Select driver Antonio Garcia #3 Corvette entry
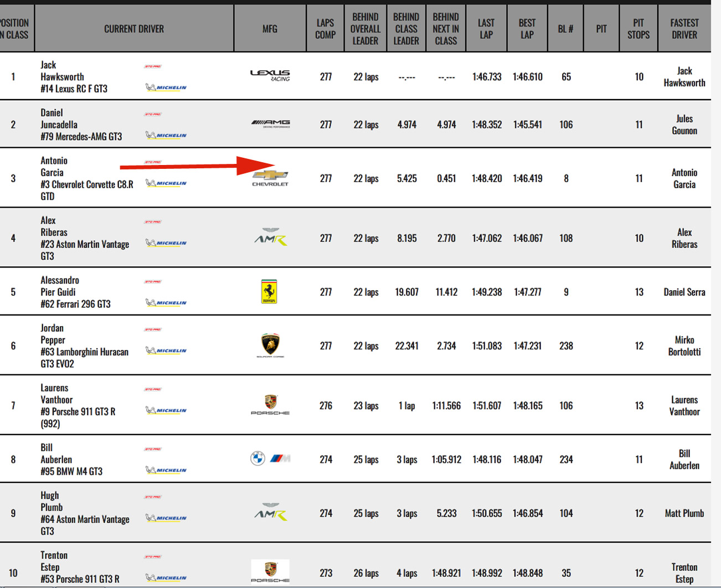The height and width of the screenshot is (588, 721). pyautogui.click(x=86, y=178)
